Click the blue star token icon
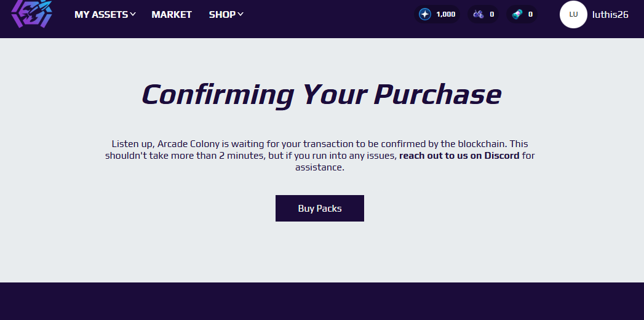 click(x=424, y=14)
